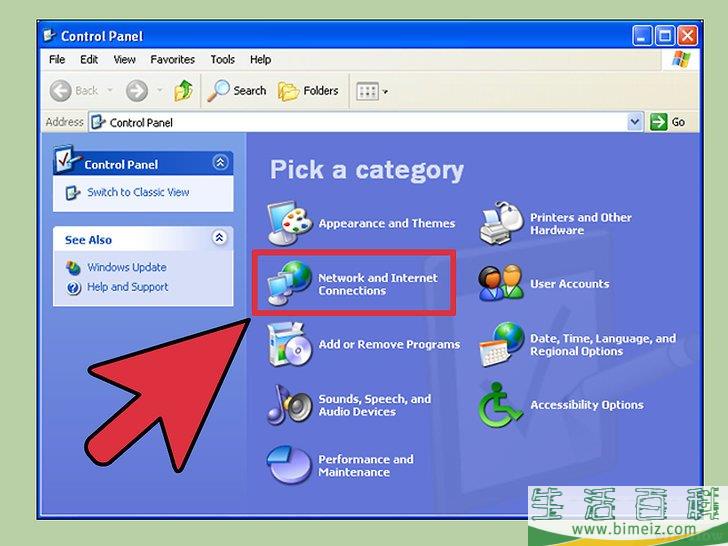
Task: Open Date, Time, Language, and Regional Options icon
Action: pos(502,345)
